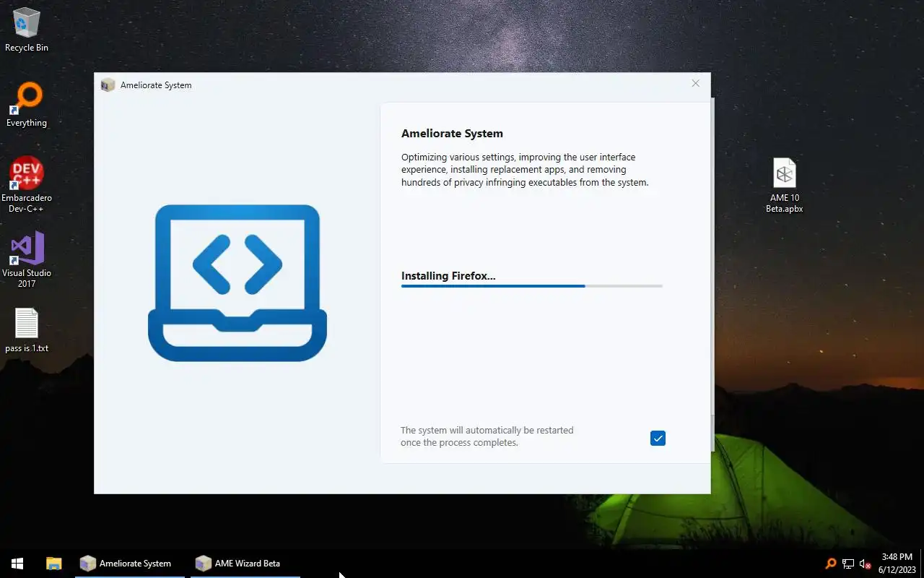Select the Everything search desktop shortcut
Image resolution: width=924 pixels, height=578 pixels.
(27, 105)
